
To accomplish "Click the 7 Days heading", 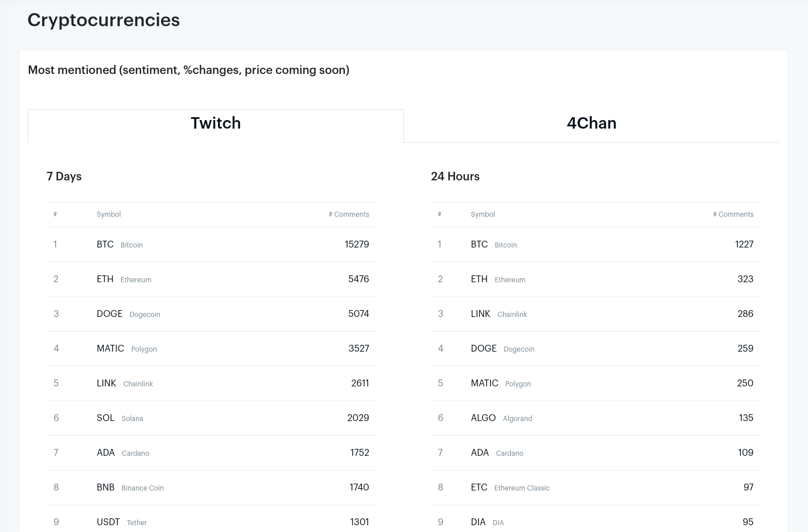I will click(64, 176).
